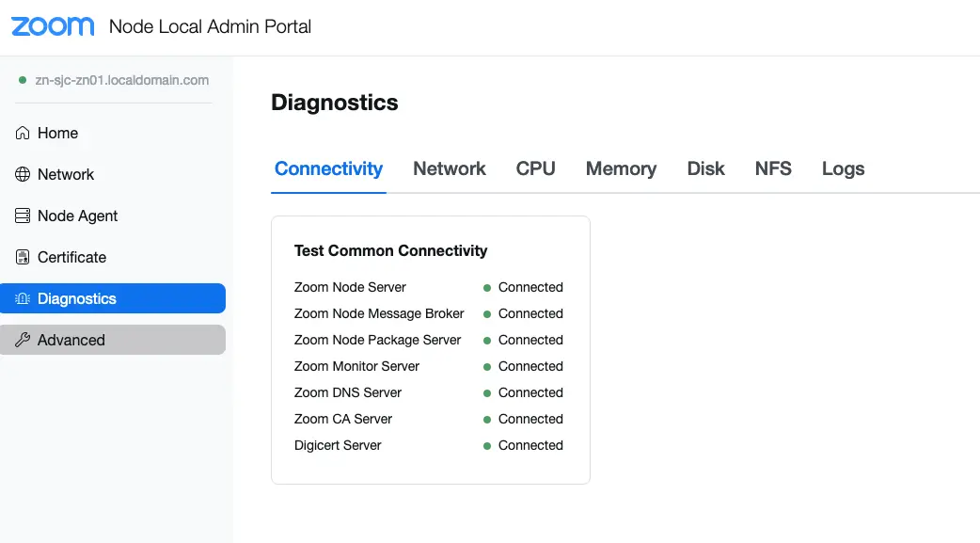Image resolution: width=980 pixels, height=543 pixels.
Task: Click the Test Common Connectivity heading
Action: click(x=390, y=251)
